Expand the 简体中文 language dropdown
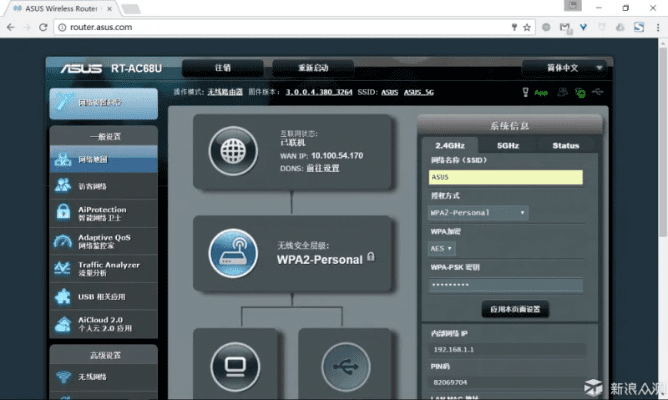The height and width of the screenshot is (400, 668). click(566, 68)
